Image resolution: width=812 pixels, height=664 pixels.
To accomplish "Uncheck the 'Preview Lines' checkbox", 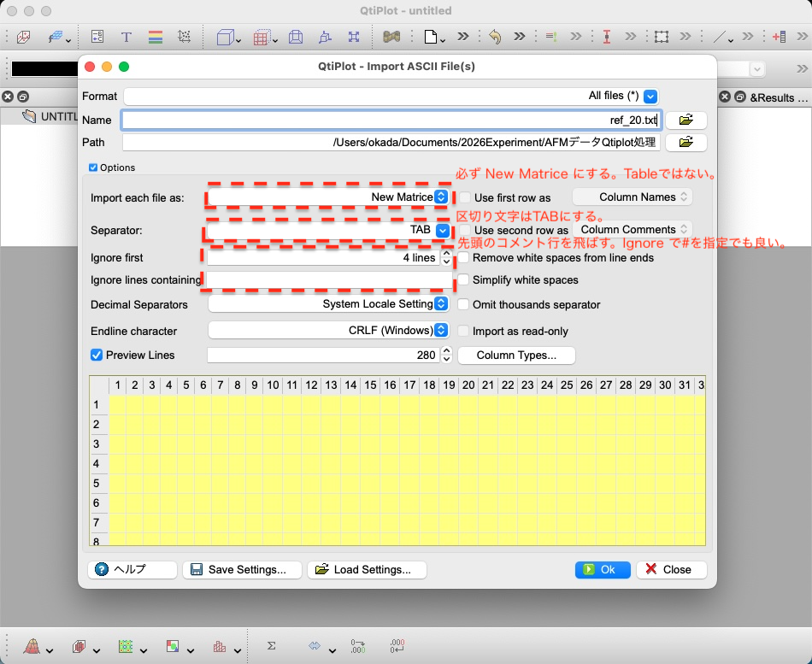I will (x=97, y=355).
